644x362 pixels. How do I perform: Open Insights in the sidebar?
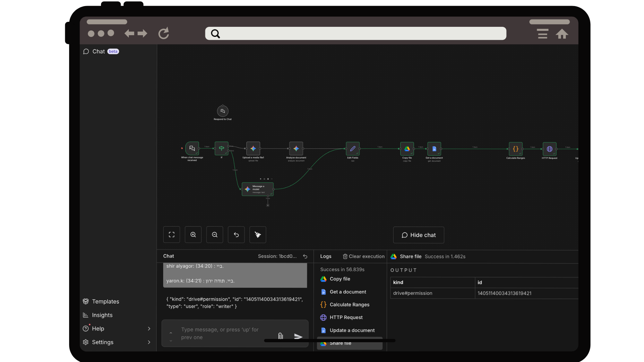102,315
